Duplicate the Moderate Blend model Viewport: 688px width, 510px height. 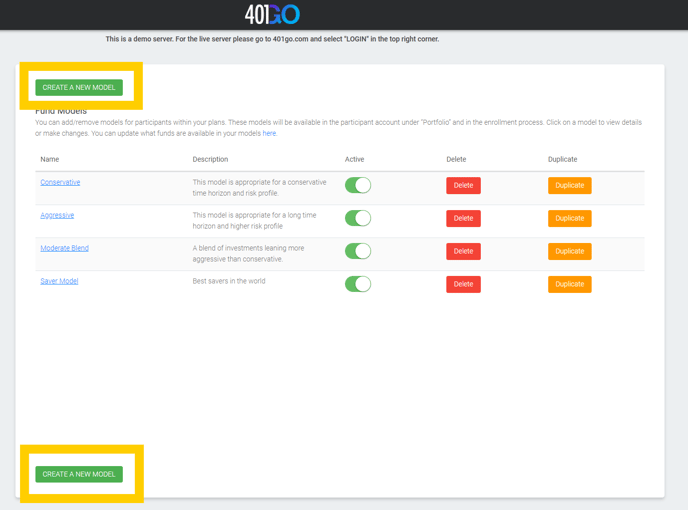(569, 251)
